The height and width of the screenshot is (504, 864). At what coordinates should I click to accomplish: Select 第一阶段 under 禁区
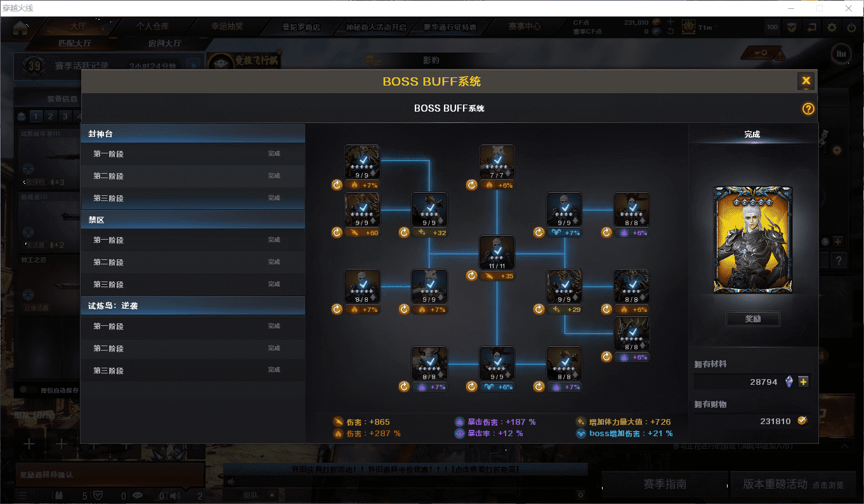click(193, 240)
